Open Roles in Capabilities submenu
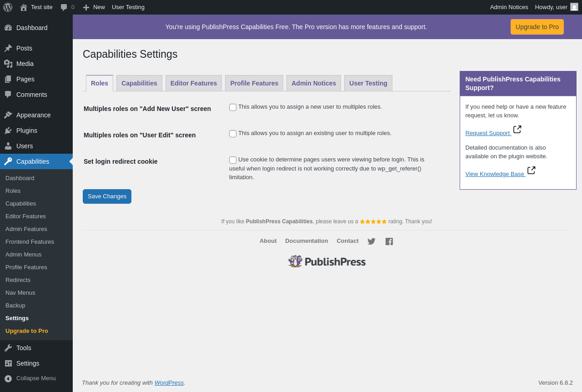Image resolution: width=582 pixels, height=392 pixels. click(36, 191)
